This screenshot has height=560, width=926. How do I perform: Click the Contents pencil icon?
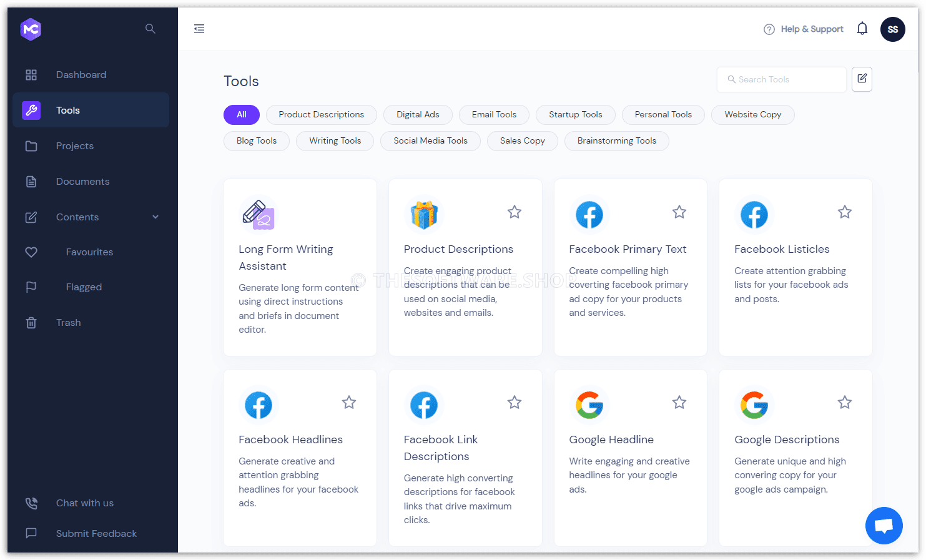pyautogui.click(x=31, y=217)
